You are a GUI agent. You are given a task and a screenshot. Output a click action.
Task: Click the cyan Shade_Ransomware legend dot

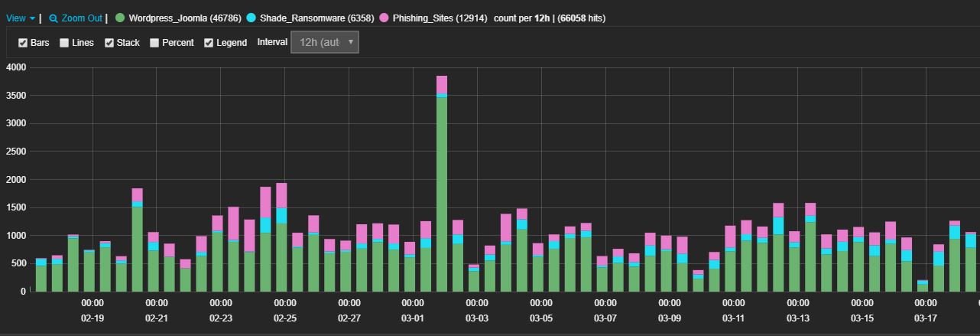pos(251,18)
